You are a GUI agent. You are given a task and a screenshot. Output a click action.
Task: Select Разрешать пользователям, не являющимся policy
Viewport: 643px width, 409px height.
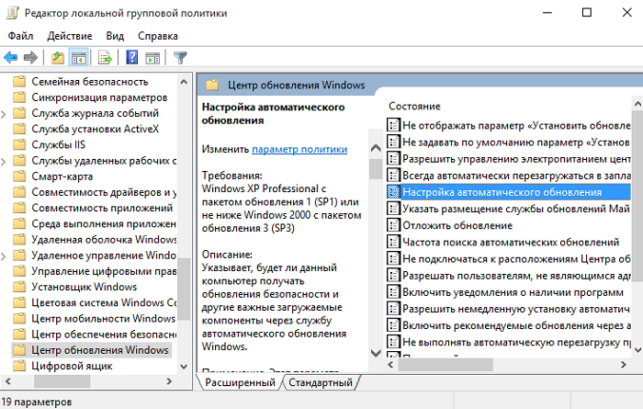(516, 275)
